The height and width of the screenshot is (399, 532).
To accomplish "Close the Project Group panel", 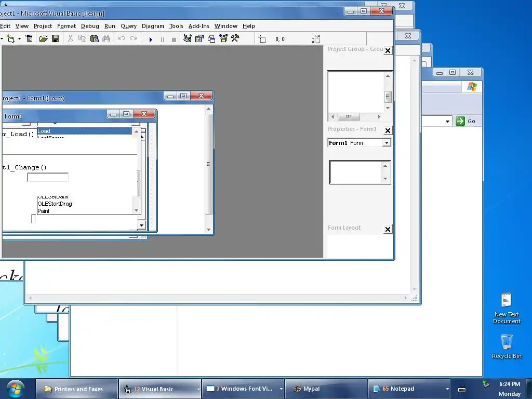I will pos(388,50).
